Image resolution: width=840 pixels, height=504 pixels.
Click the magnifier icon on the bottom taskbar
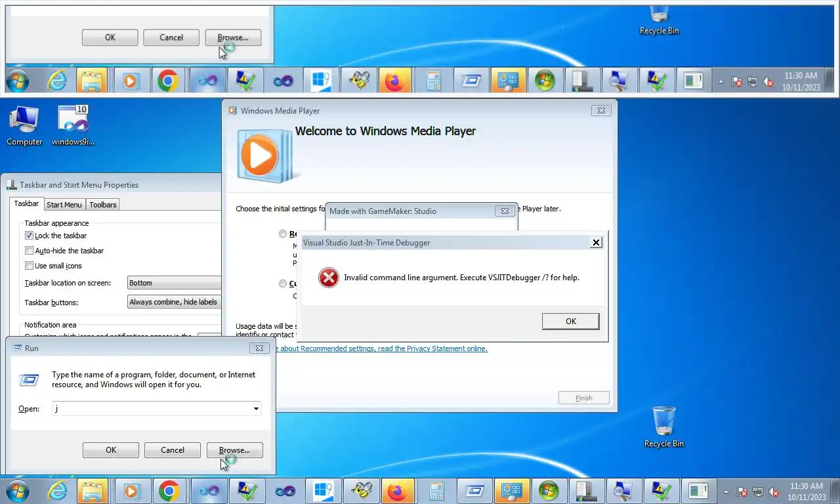pyautogui.click(x=623, y=491)
